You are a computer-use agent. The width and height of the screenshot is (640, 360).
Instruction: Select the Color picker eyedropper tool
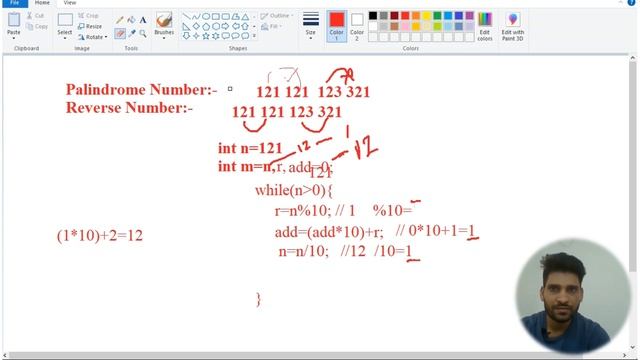tap(131, 33)
